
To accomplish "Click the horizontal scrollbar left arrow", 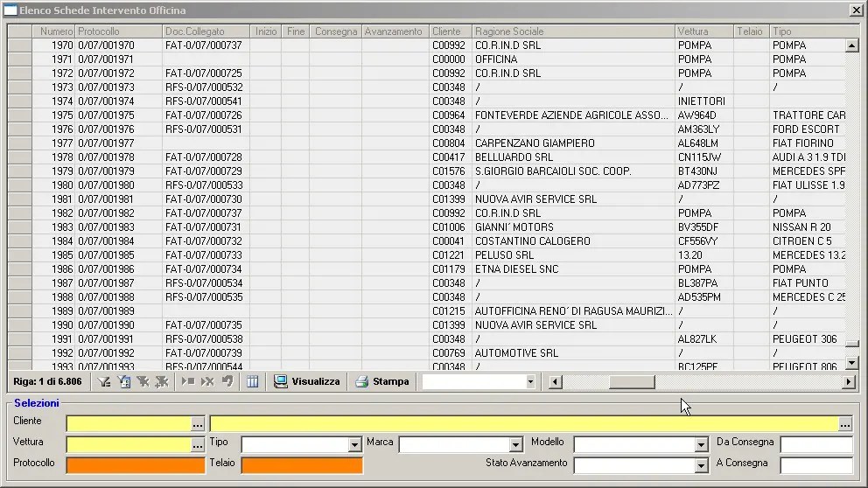I will coord(556,382).
